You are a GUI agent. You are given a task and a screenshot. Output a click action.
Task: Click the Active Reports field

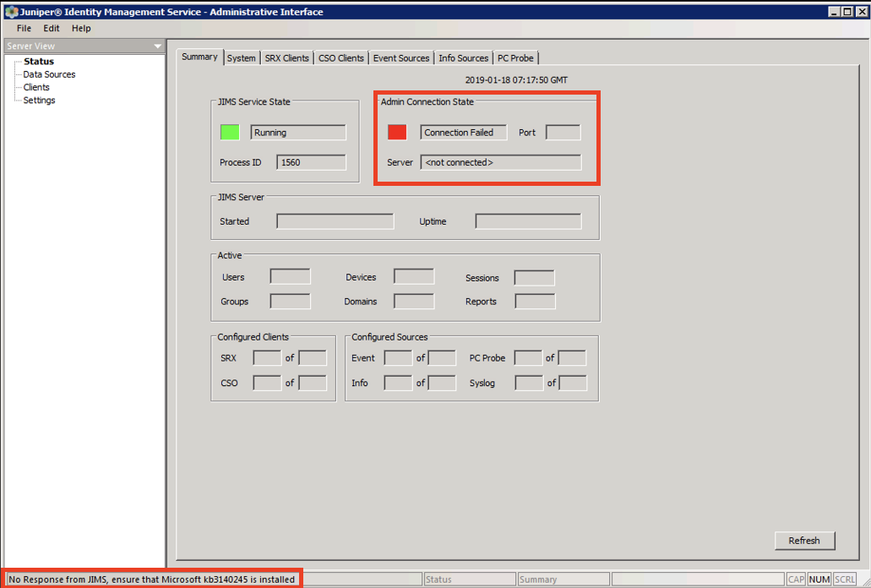pyautogui.click(x=535, y=302)
